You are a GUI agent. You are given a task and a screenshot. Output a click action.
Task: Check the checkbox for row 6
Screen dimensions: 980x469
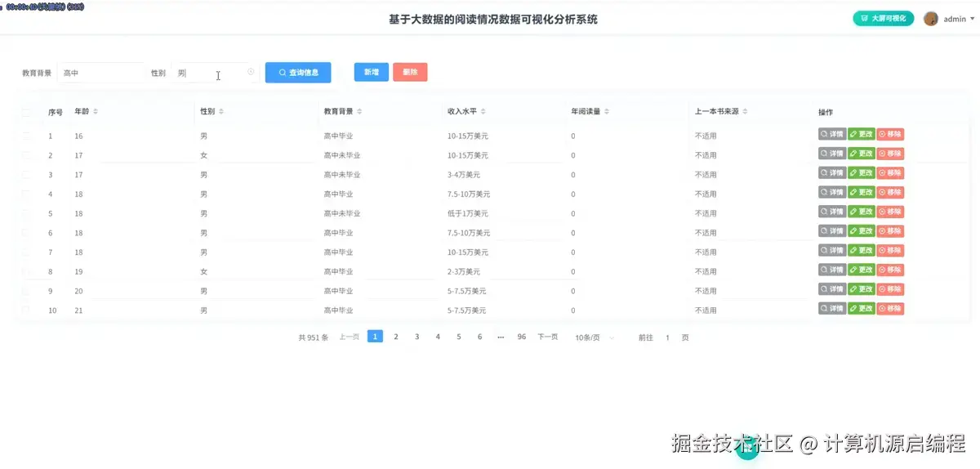pos(26,233)
